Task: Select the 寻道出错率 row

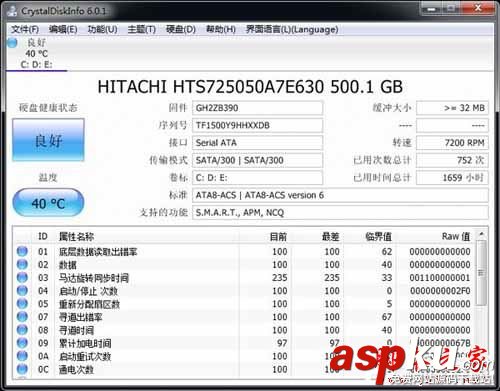Action: tap(245, 317)
